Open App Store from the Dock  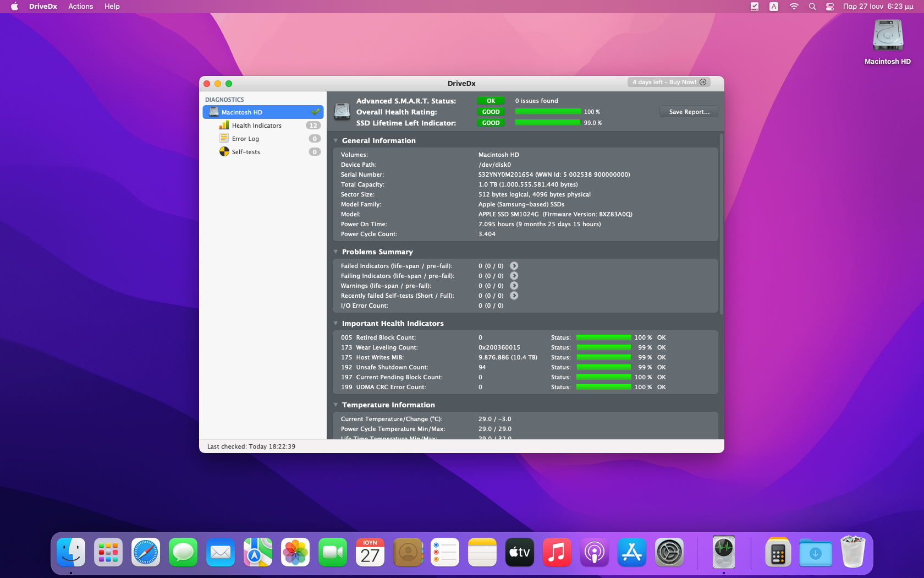point(632,552)
